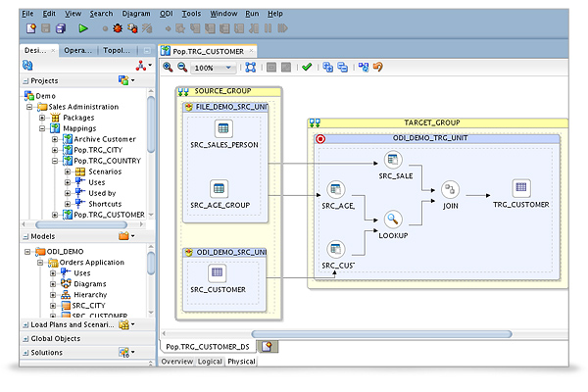Click the green Run arrow in toolbar

[83, 30]
